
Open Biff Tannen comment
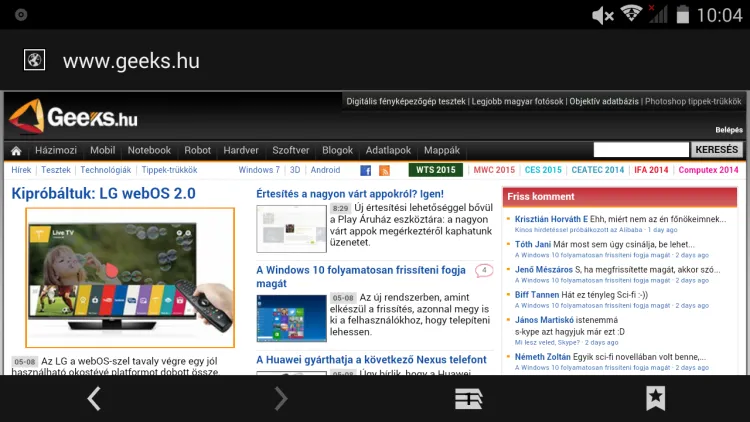(x=581, y=295)
